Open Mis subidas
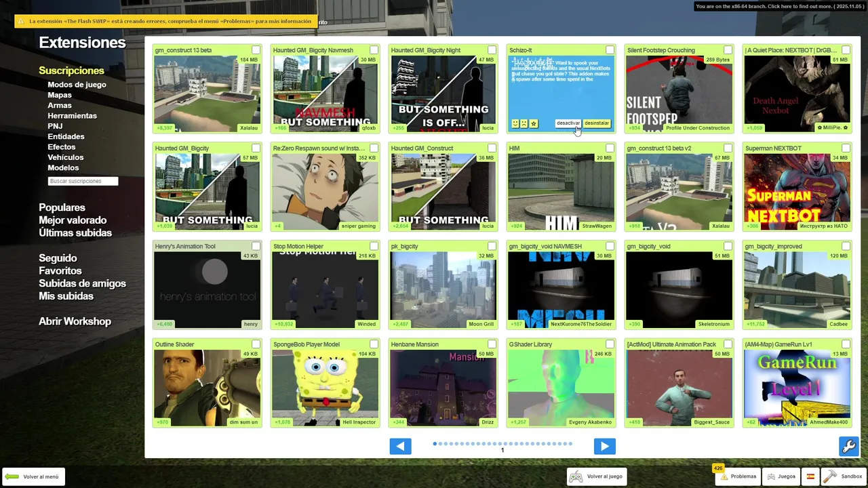The image size is (868, 488). (66, 296)
